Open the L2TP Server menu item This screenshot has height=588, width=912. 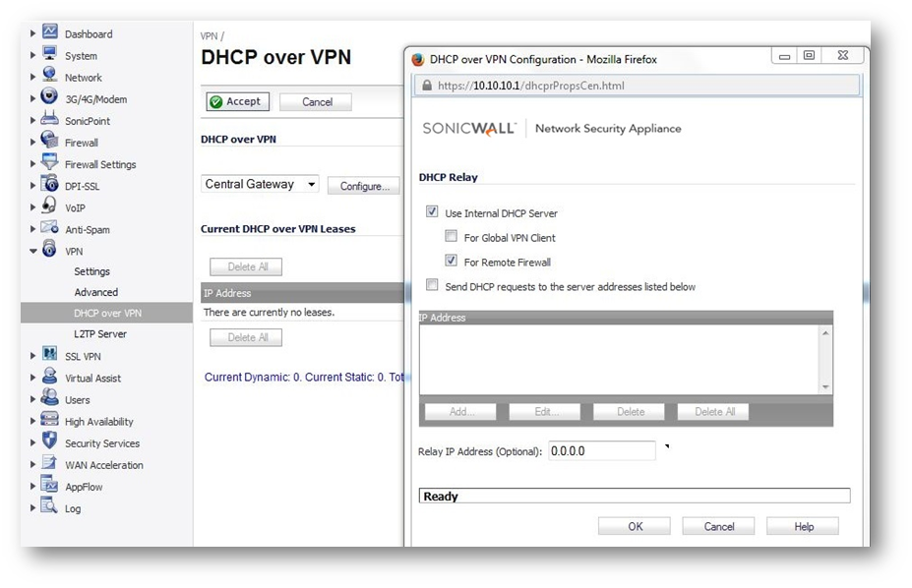100,334
